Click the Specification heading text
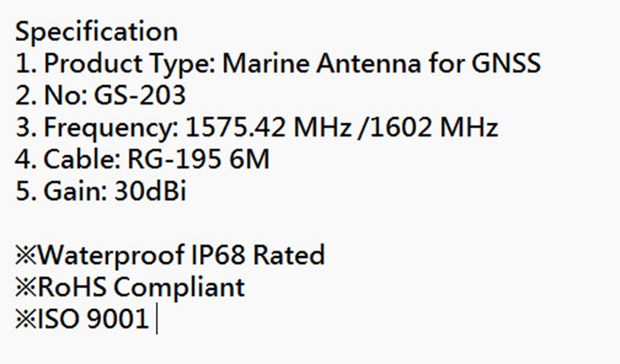This screenshot has height=364, width=620. [97, 33]
